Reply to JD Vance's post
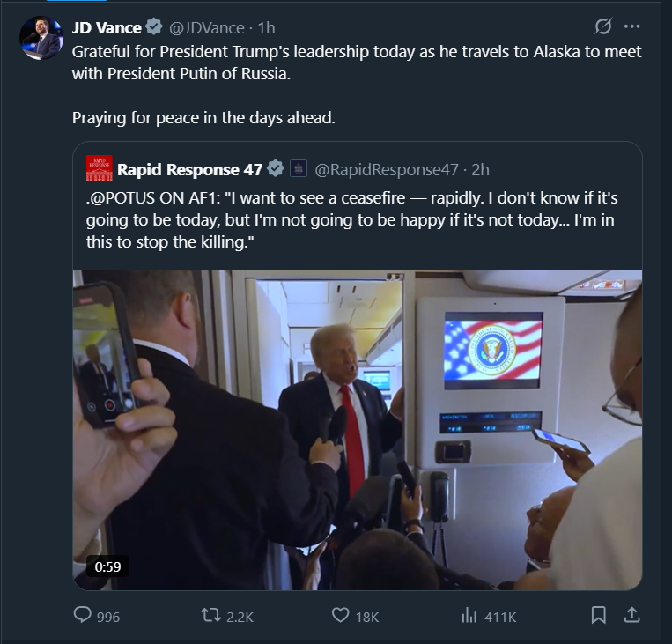The width and height of the screenshot is (672, 644). click(84, 616)
